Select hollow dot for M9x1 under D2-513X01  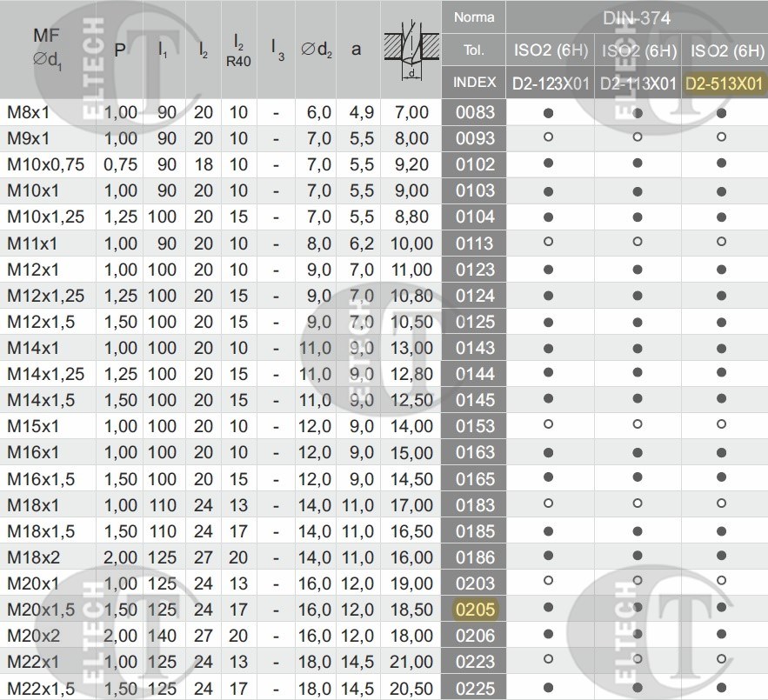724,138
